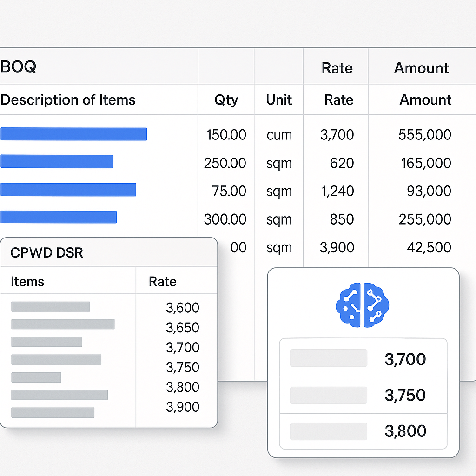Click the Rate header in CPWD DSR
The width and height of the screenshot is (476, 476).
point(162,282)
